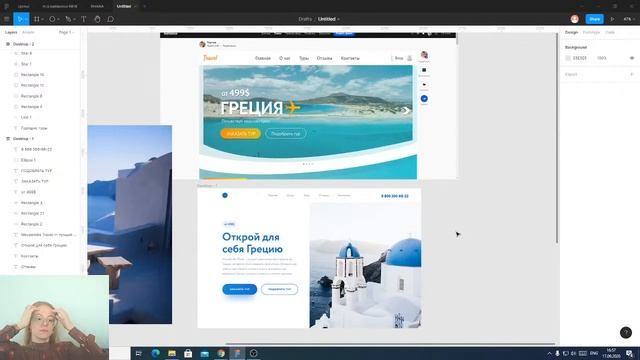This screenshot has width=640, height=360.
Task: Open Microsoft Store from taskbar
Action: (188, 353)
